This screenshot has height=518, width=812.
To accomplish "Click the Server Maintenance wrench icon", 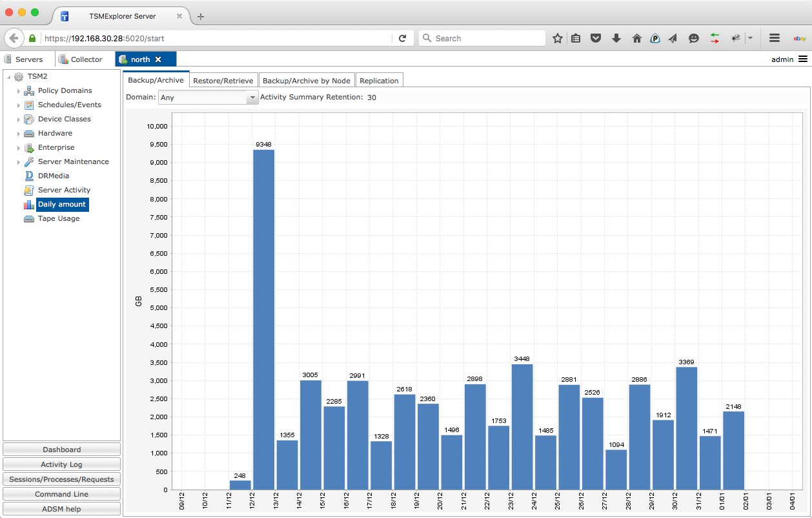I will 29,161.
